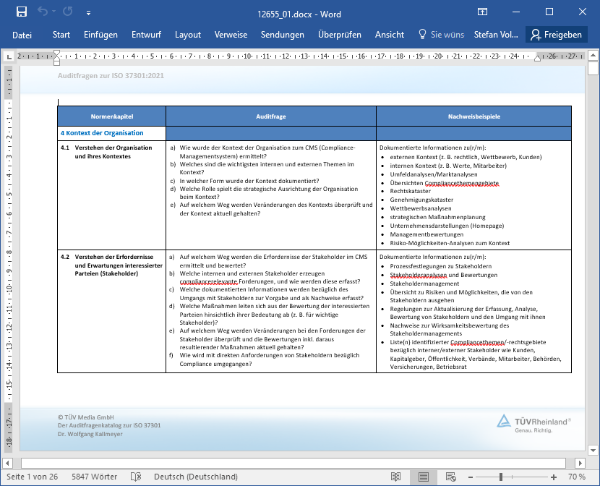Image resolution: width=600 pixels, height=486 pixels.
Task: Click the Stefan Vol... account name
Action: (x=497, y=34)
